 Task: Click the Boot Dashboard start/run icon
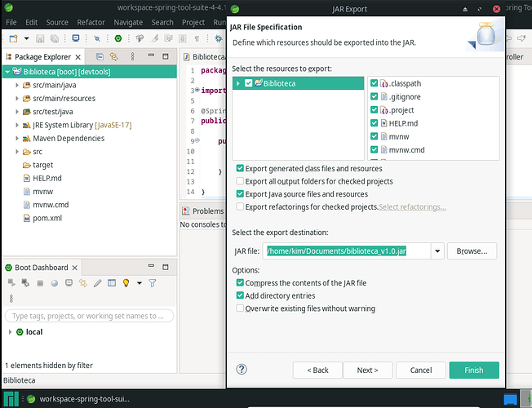pos(11,282)
